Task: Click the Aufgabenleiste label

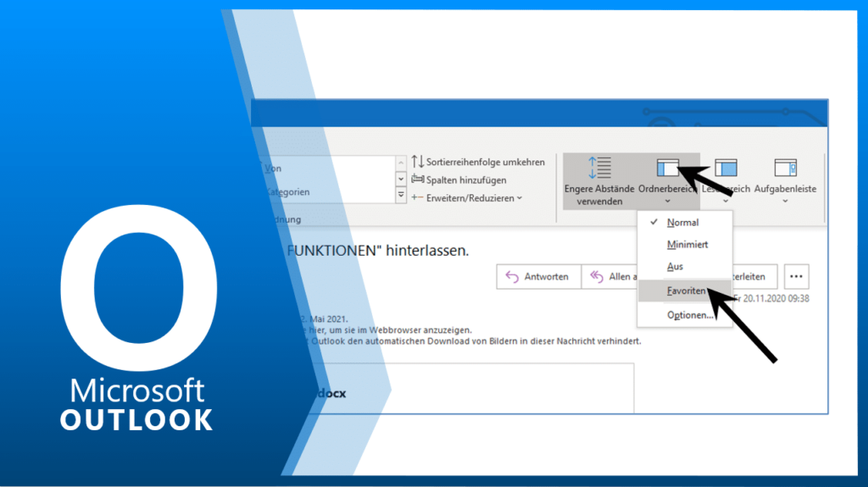Action: pyautogui.click(x=785, y=189)
